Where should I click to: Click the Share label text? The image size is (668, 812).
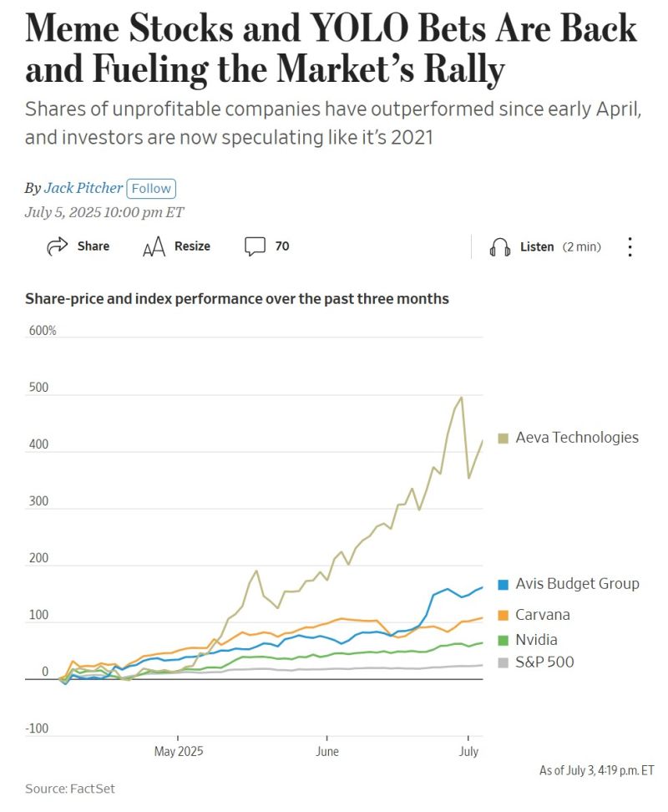(93, 246)
